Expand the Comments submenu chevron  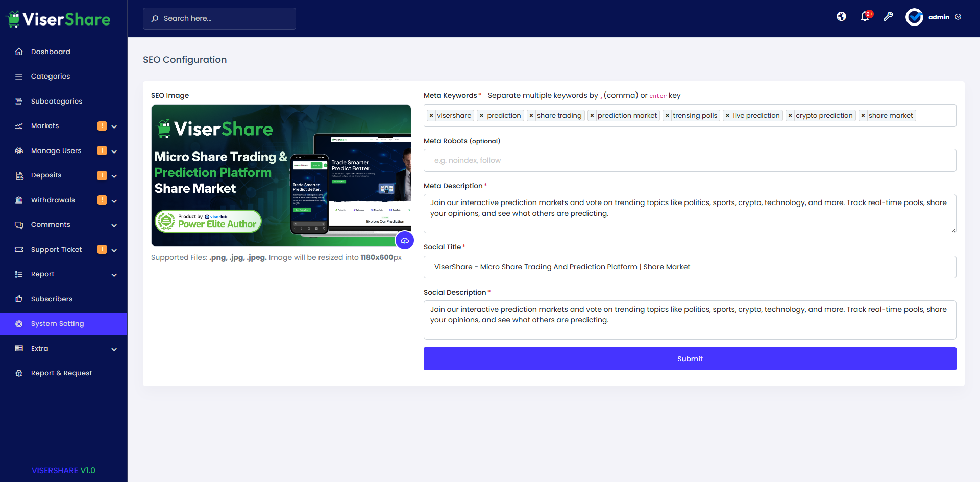pos(114,225)
